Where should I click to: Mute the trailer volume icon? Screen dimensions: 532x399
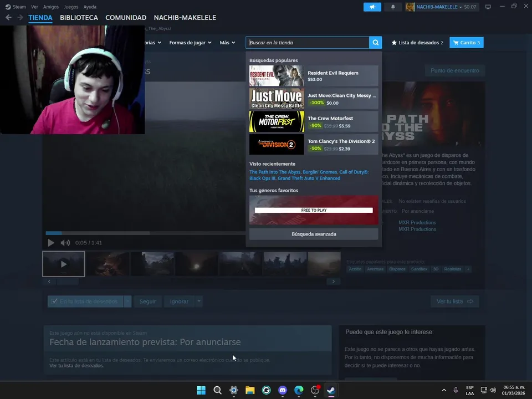click(65, 243)
